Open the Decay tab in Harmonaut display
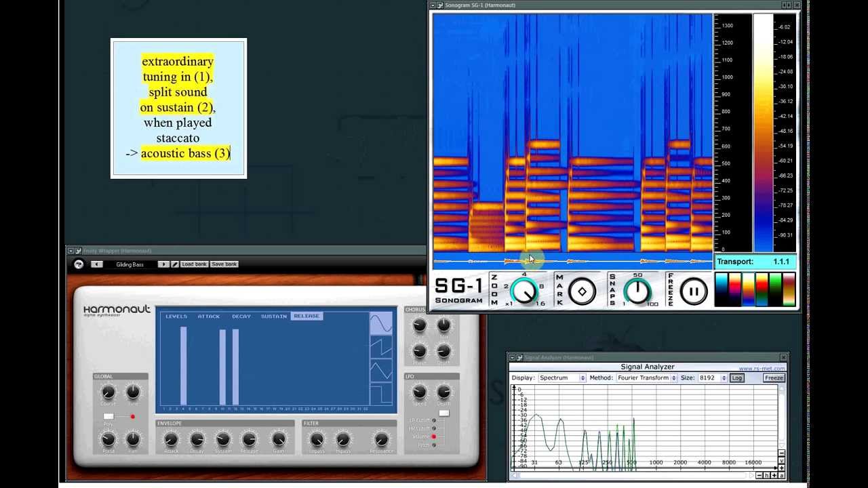The width and height of the screenshot is (868, 488). click(x=241, y=317)
